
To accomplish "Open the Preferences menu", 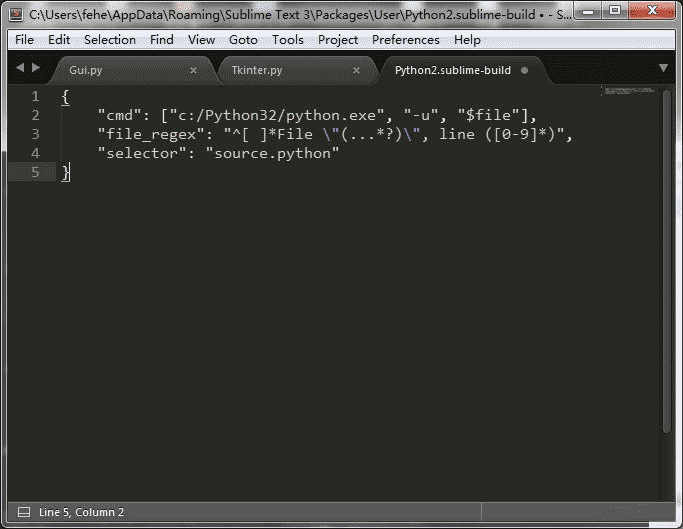I will tap(406, 40).
